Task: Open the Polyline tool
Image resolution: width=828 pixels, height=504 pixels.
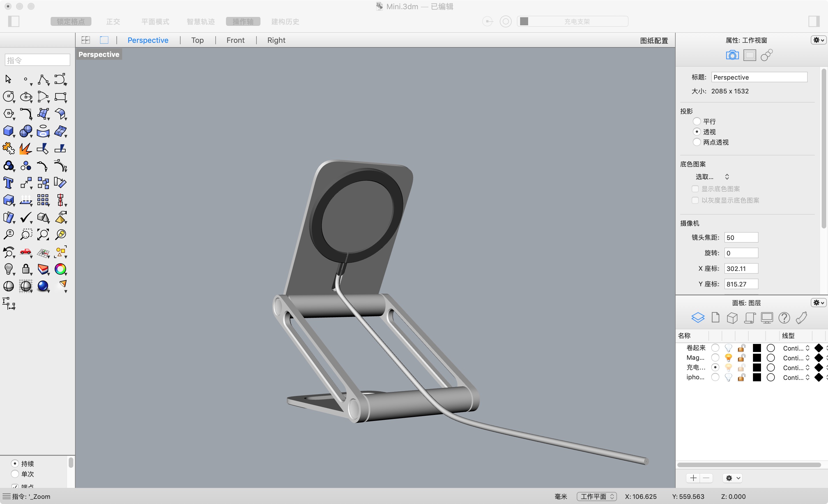Action: pyautogui.click(x=44, y=80)
